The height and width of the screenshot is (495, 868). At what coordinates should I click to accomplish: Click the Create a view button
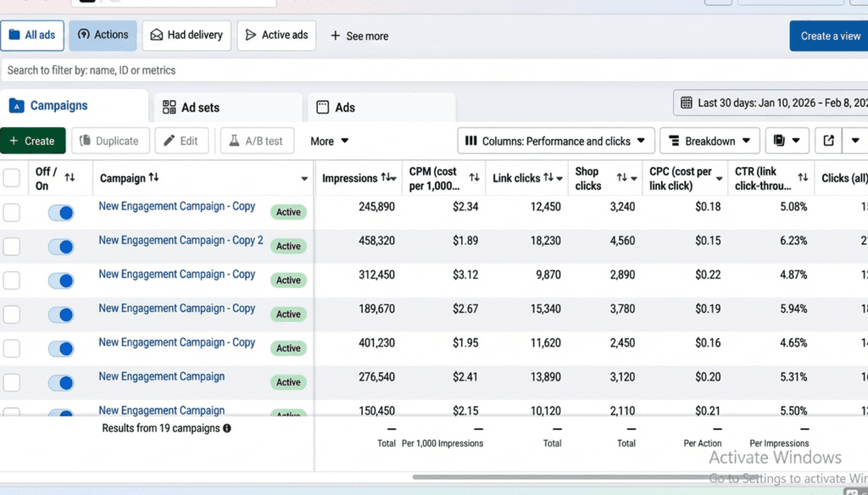[x=829, y=36]
